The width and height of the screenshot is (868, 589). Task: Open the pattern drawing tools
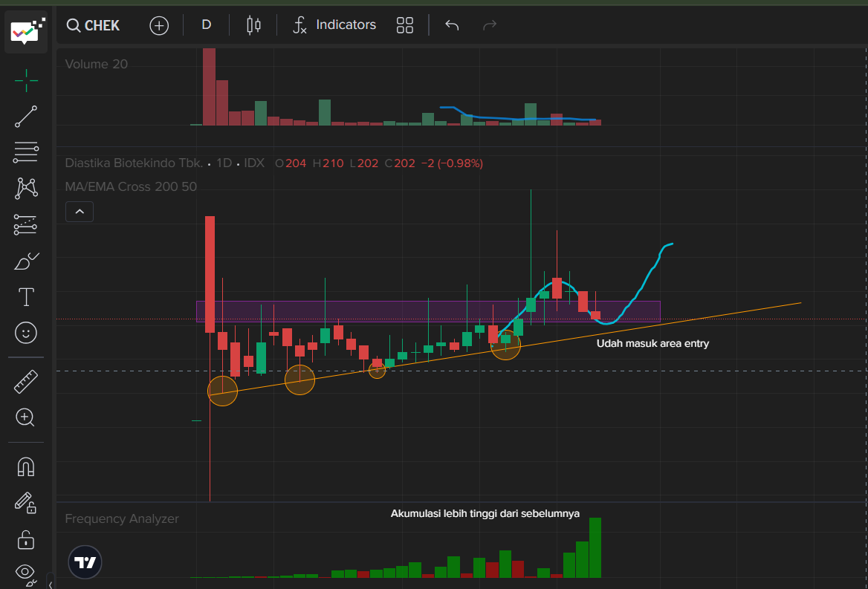(26, 188)
